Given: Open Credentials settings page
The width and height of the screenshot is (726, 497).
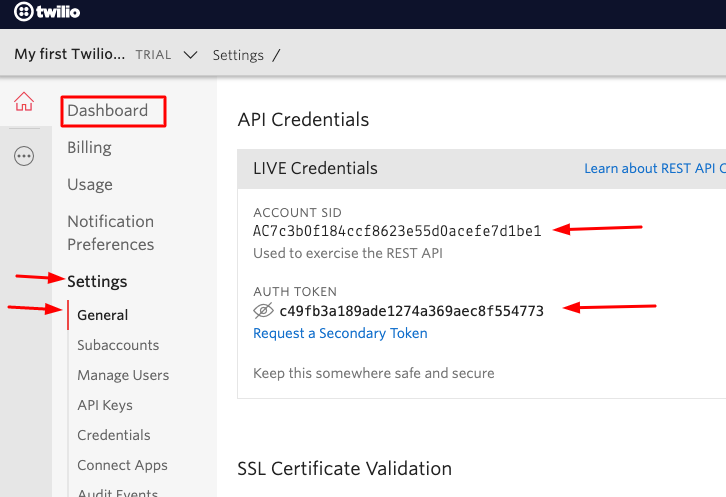Looking at the screenshot, I should [114, 435].
